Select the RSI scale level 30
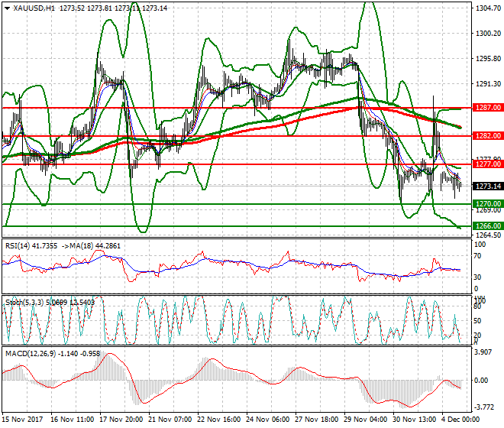504x428 pixels. [x=477, y=277]
